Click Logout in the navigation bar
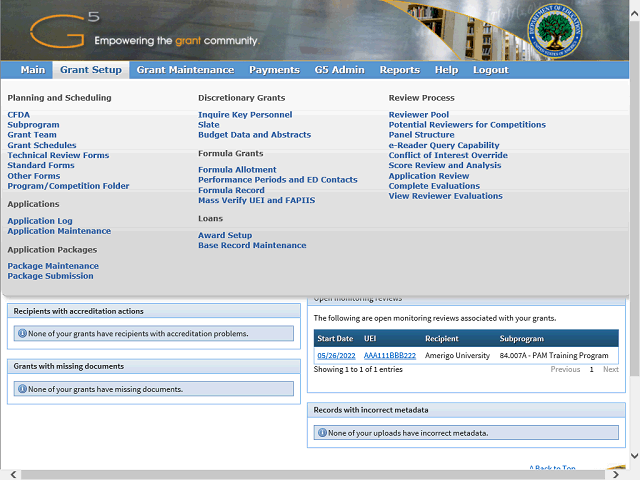The width and height of the screenshot is (640, 480). [490, 70]
